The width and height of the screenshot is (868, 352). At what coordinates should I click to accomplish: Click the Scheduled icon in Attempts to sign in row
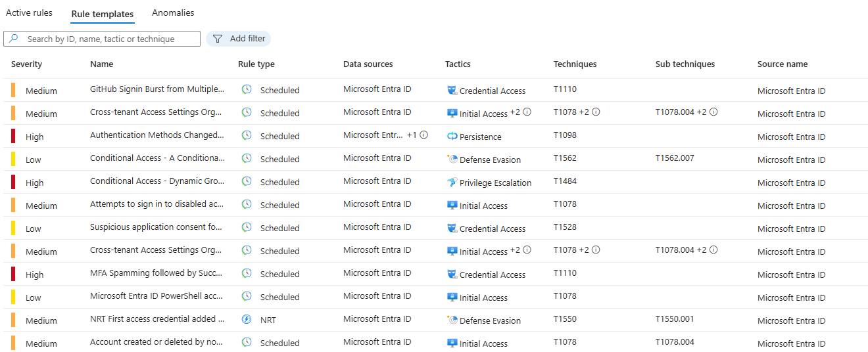tap(247, 204)
